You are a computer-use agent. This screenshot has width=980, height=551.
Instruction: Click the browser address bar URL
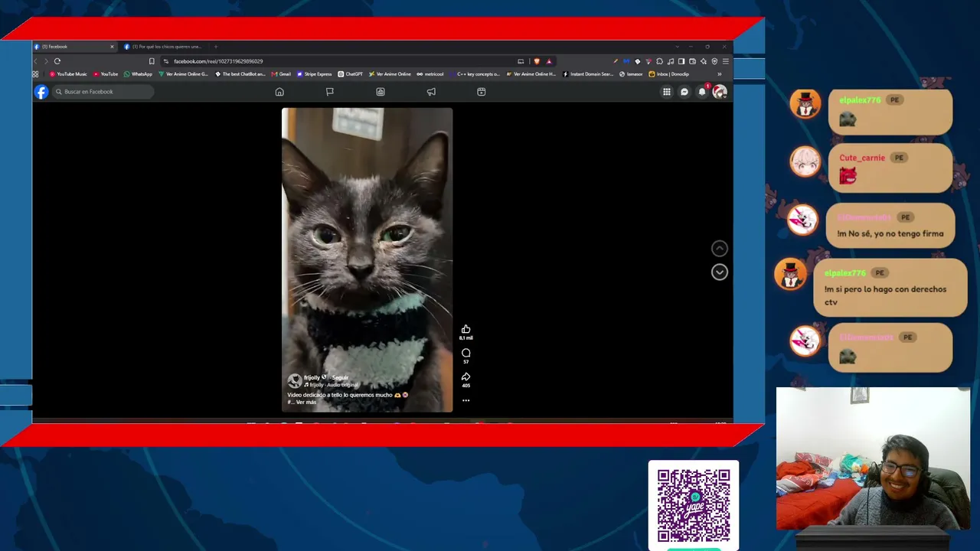[218, 61]
